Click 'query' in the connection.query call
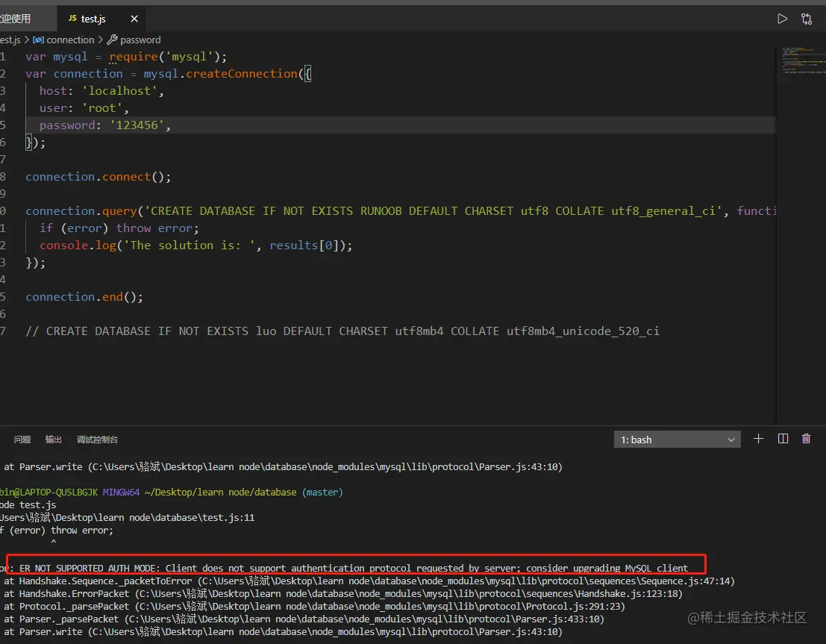This screenshot has width=826, height=644. pos(119,211)
